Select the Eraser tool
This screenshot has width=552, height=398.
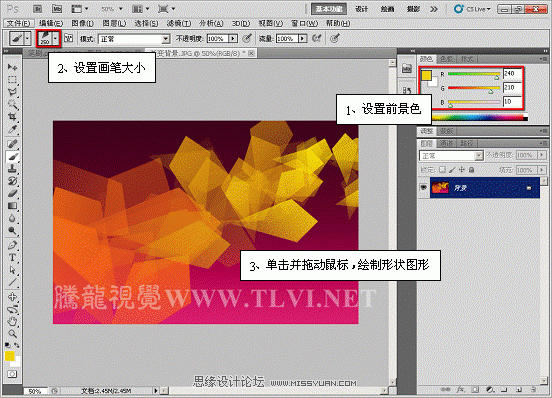(12, 194)
